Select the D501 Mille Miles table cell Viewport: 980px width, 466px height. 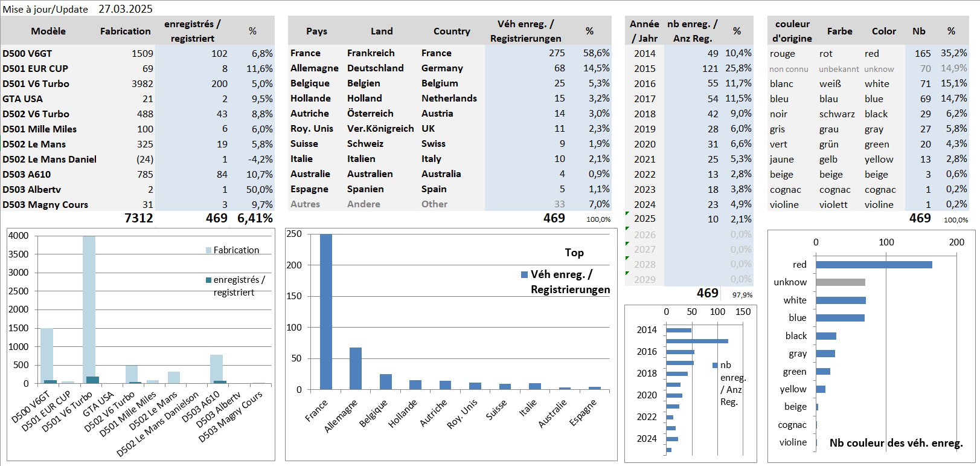39,129
